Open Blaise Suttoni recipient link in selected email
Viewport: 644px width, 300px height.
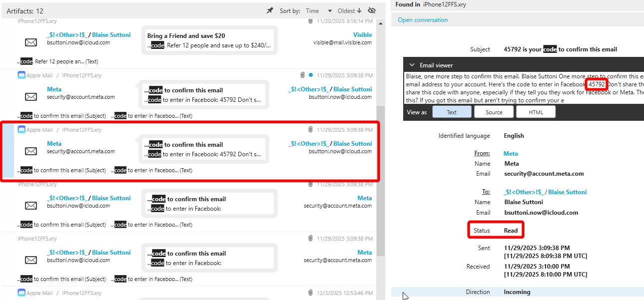point(353,144)
